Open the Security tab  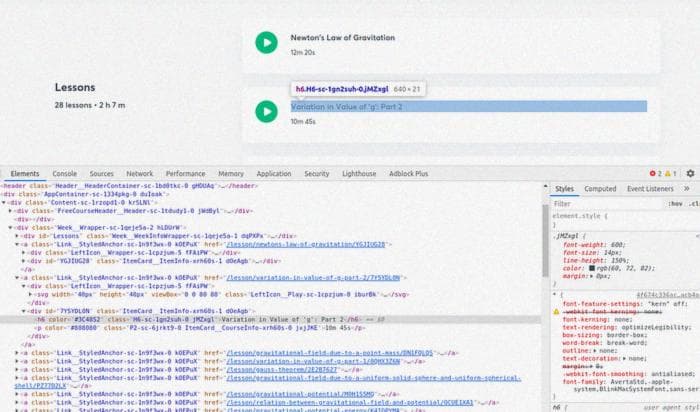coord(317,174)
